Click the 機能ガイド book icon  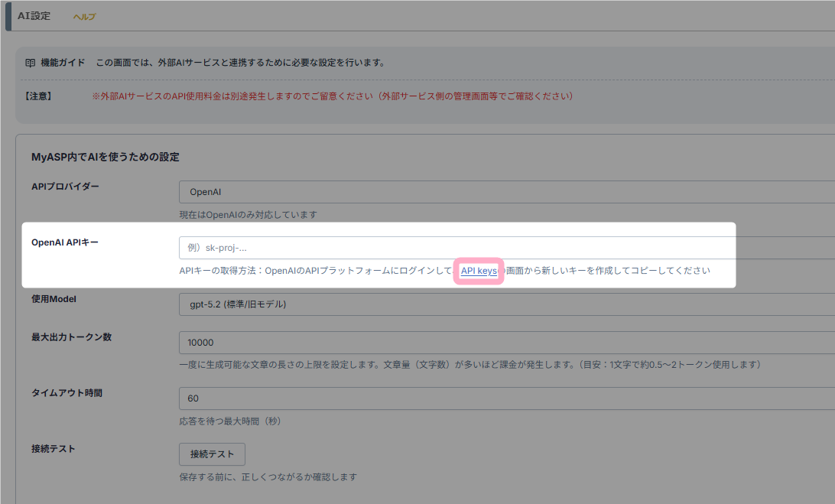pyautogui.click(x=31, y=62)
